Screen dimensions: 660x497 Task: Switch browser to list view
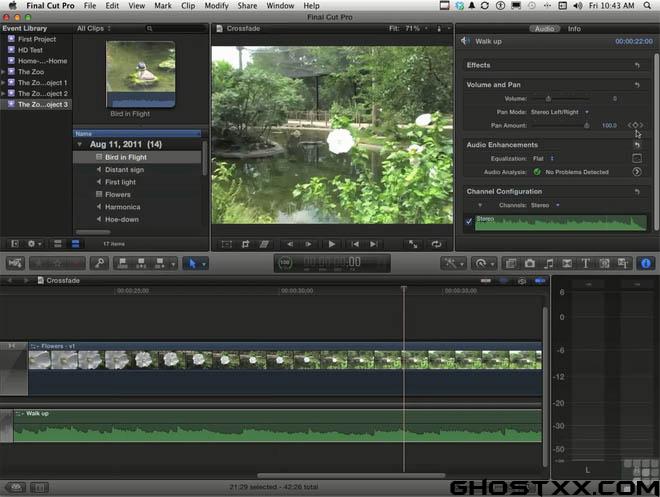coord(75,244)
